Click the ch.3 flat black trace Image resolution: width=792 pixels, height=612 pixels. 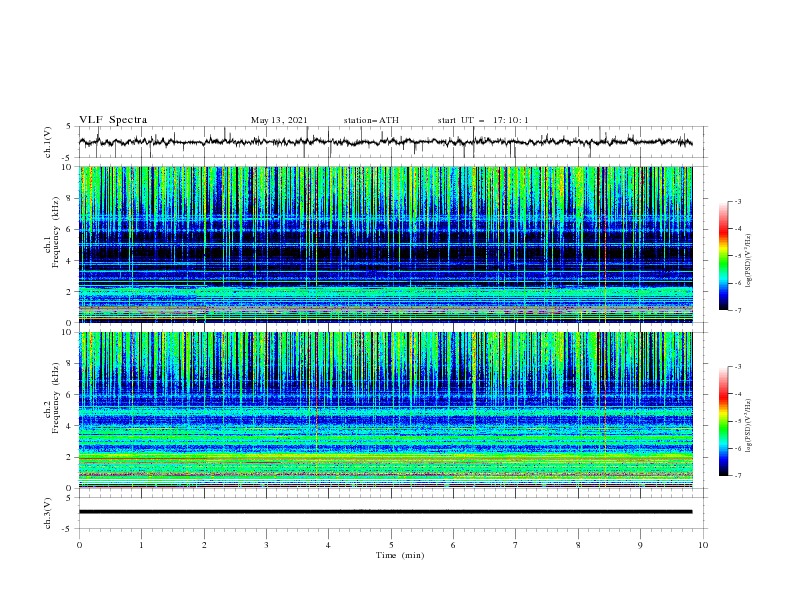[x=385, y=512]
